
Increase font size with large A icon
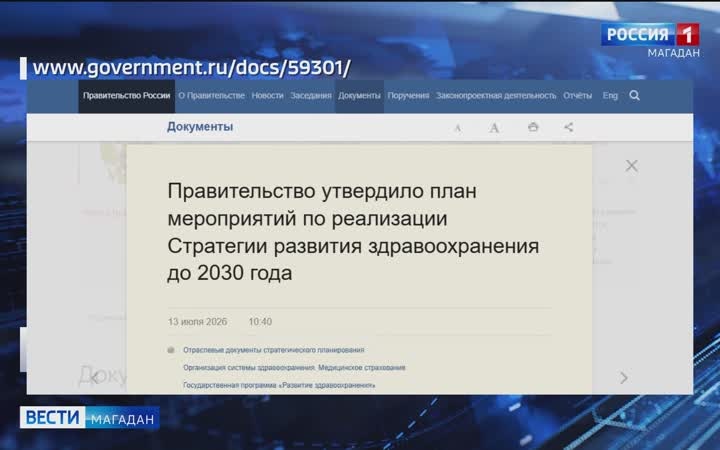tap(494, 127)
